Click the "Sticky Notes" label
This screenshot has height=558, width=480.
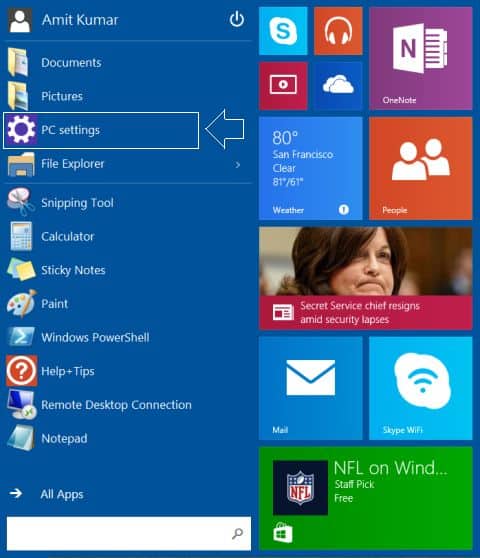pyautogui.click(x=73, y=270)
